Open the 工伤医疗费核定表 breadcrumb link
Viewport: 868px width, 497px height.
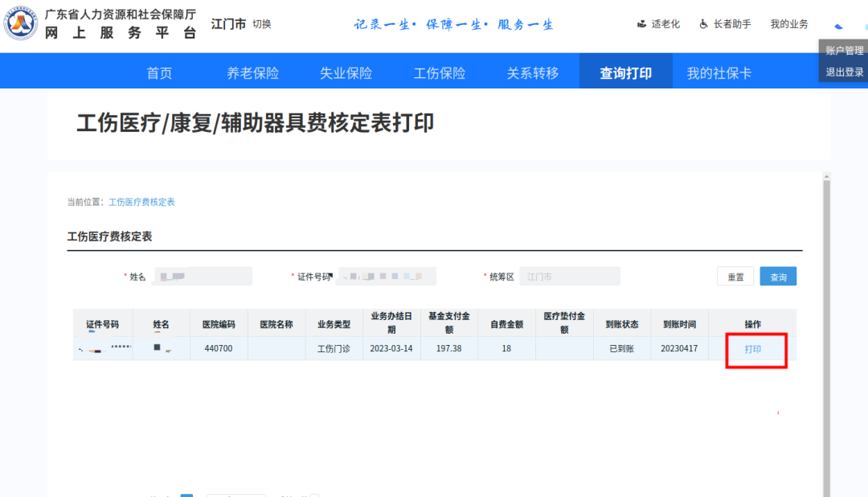point(141,202)
